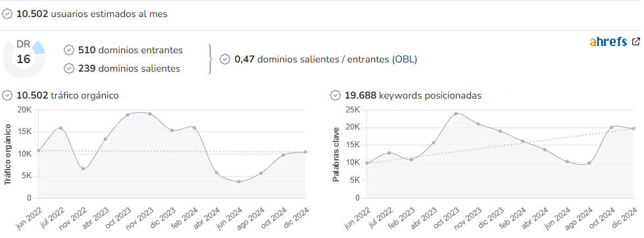Click feb 2024 data point in keywords chart

click(522, 141)
